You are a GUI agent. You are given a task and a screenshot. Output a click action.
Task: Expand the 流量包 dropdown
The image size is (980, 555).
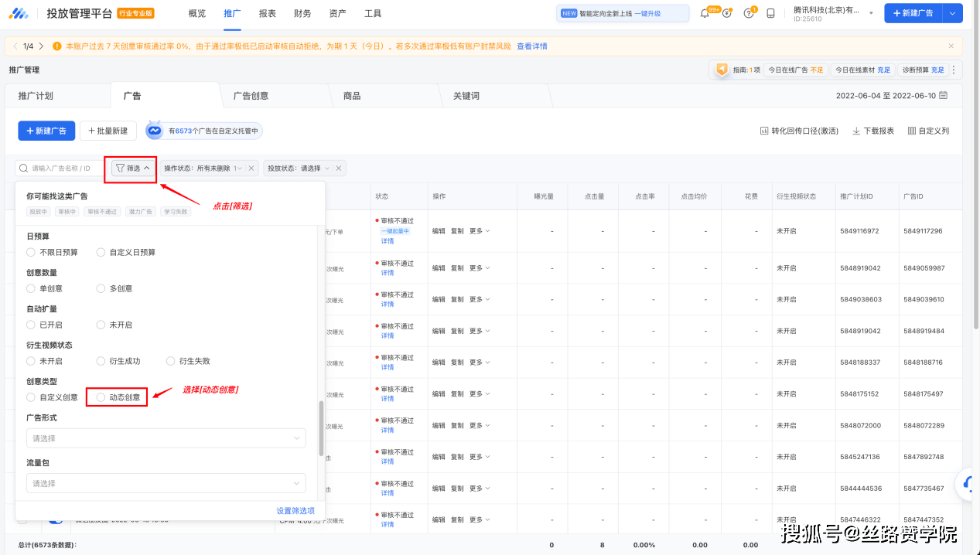click(166, 483)
